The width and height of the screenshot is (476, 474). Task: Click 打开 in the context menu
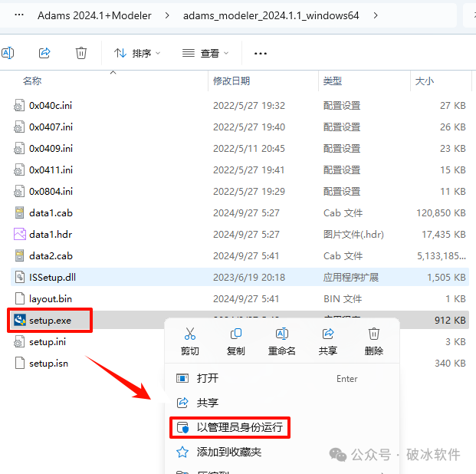pyautogui.click(x=282, y=378)
